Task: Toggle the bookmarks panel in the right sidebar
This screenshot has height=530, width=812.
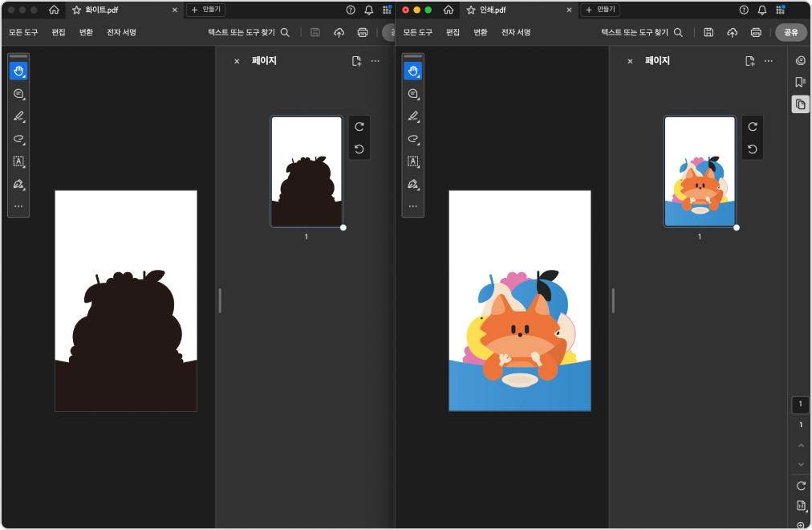Action: pyautogui.click(x=800, y=82)
